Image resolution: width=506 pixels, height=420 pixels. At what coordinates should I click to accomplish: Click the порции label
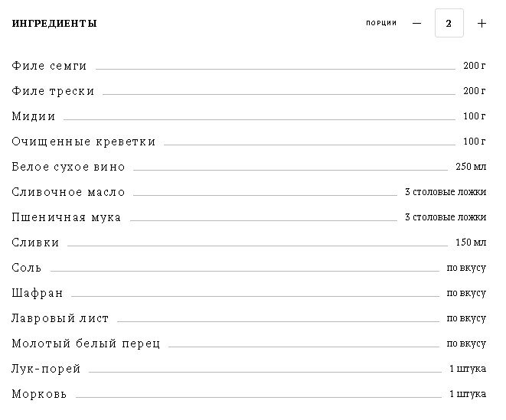[381, 23]
